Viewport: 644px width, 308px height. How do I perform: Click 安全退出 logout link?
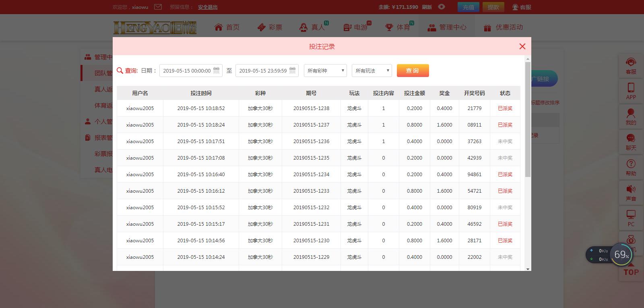coord(208,7)
